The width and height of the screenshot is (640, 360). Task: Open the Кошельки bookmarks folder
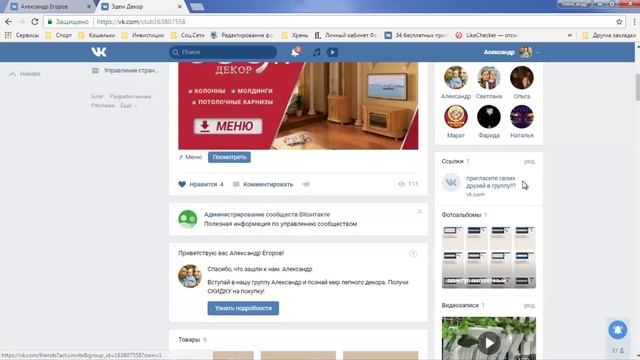97,36
